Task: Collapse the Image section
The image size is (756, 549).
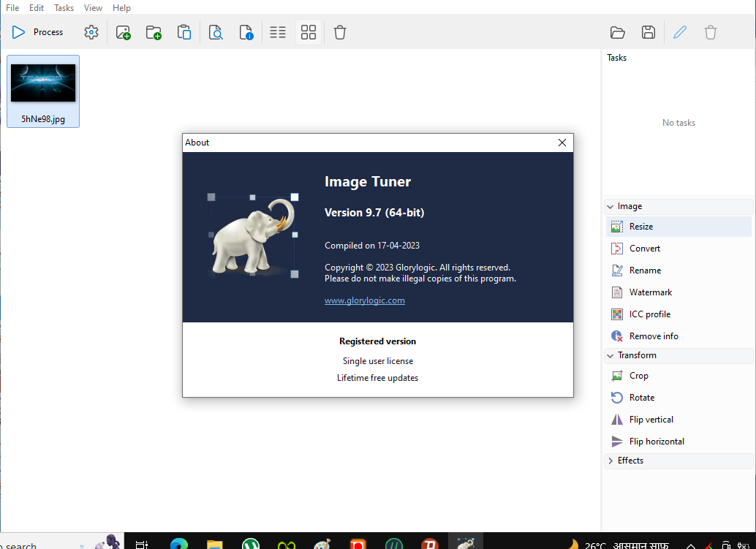Action: (x=678, y=206)
